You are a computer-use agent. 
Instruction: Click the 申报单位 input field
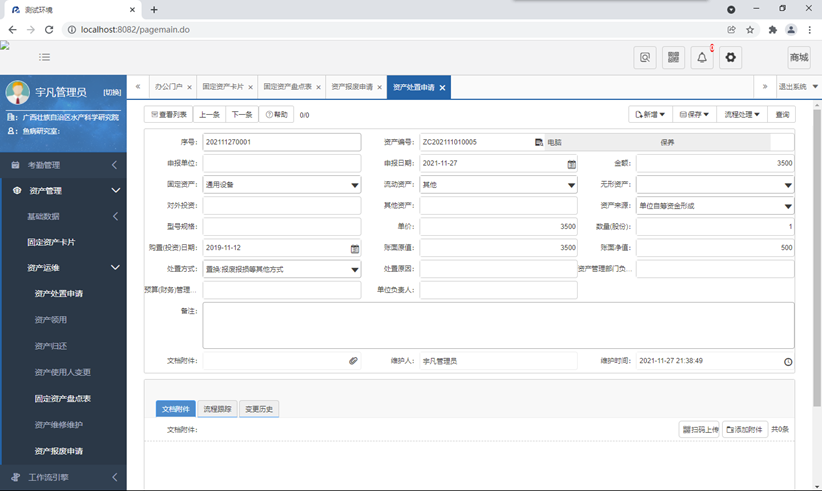point(282,163)
